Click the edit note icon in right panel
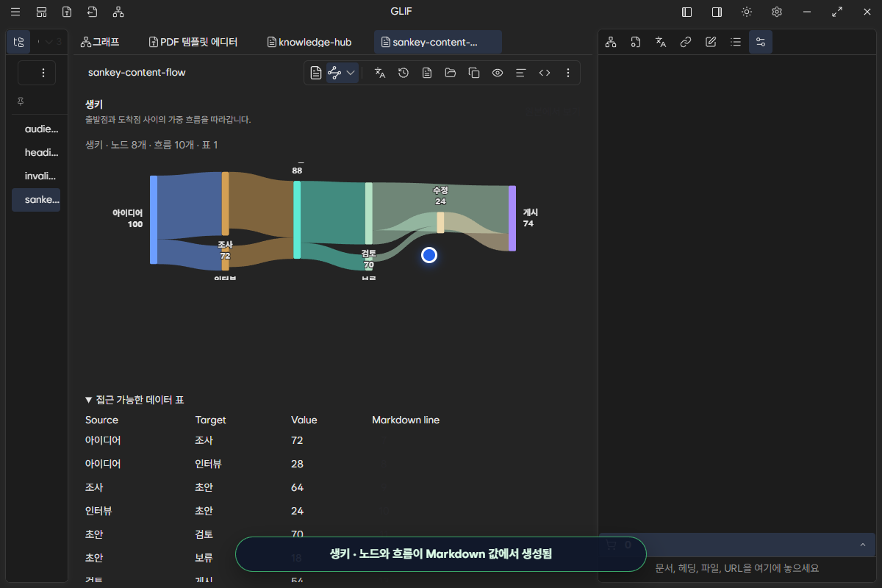The height and width of the screenshot is (588, 882). (x=711, y=42)
